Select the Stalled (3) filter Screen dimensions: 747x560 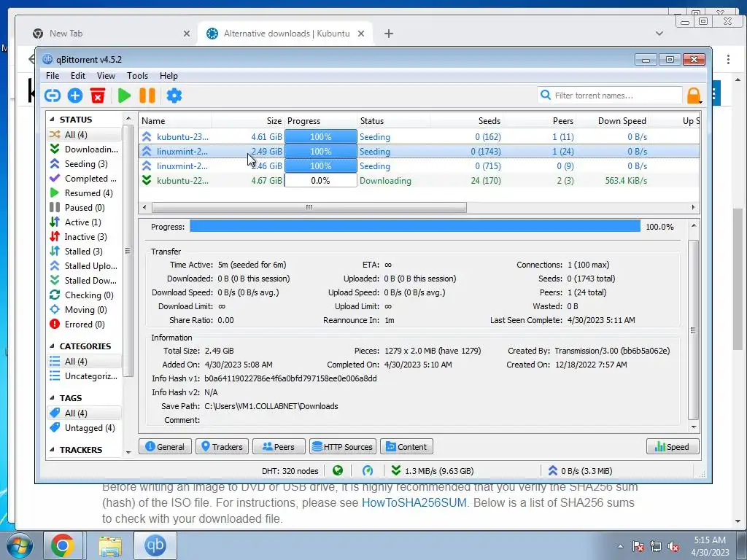pyautogui.click(x=85, y=252)
